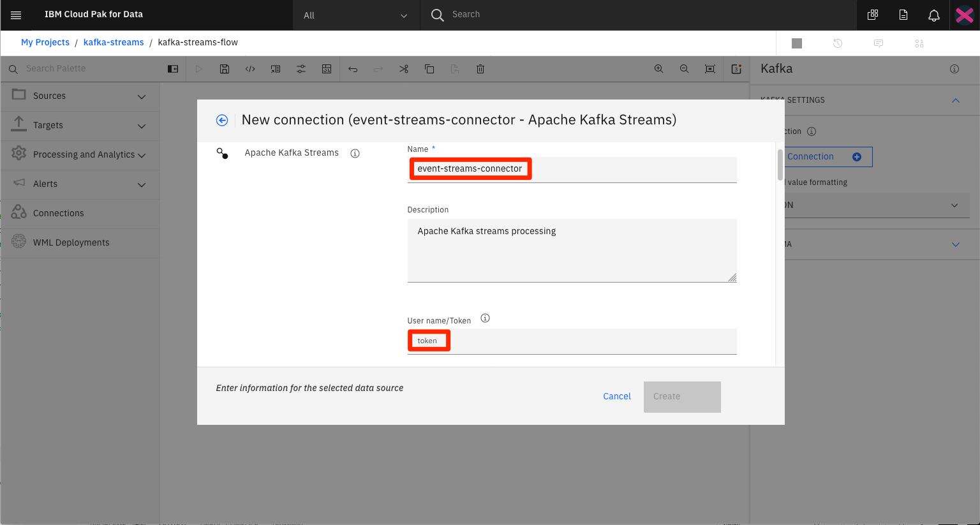
Task: Click the Description text area
Action: 572,251
